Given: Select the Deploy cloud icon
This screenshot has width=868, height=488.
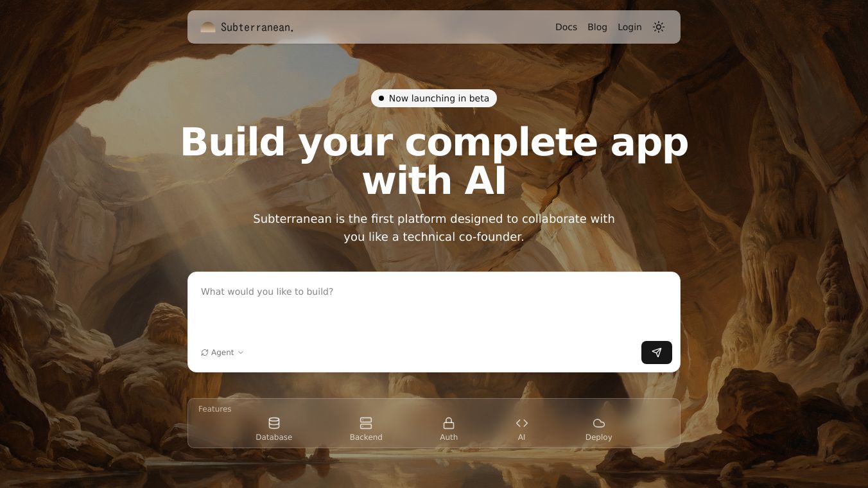Looking at the screenshot, I should [x=599, y=423].
